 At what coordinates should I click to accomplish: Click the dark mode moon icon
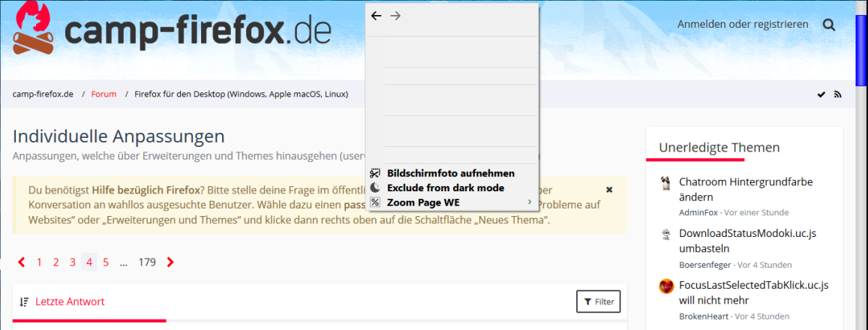tap(375, 187)
